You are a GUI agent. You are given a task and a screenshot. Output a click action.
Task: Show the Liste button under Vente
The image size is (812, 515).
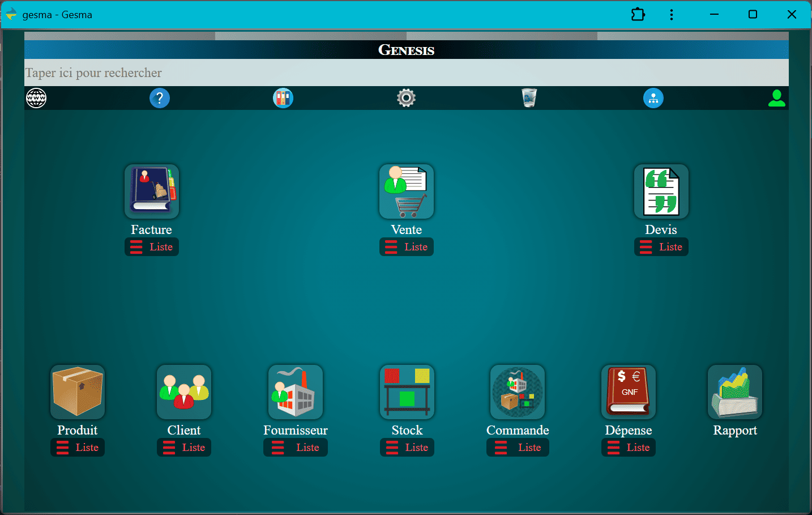[x=407, y=247]
